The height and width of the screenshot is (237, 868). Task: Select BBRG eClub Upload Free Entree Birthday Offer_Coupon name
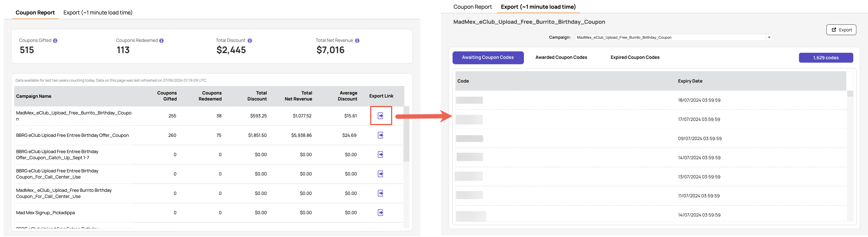click(72, 135)
